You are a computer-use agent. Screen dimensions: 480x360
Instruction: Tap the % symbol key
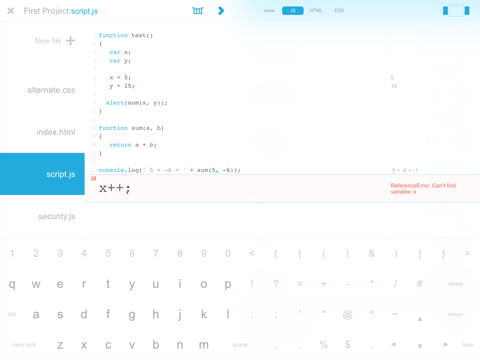click(x=323, y=344)
